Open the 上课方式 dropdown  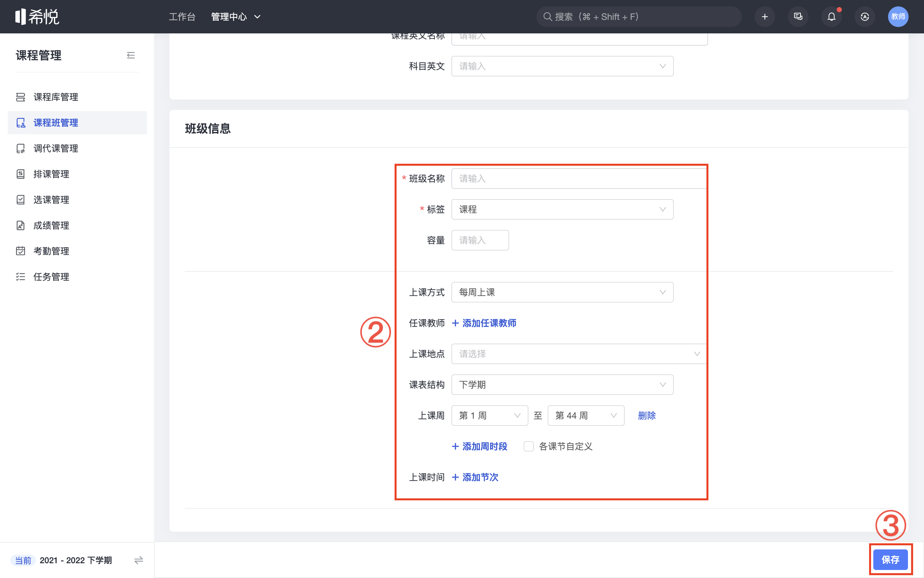click(x=562, y=293)
